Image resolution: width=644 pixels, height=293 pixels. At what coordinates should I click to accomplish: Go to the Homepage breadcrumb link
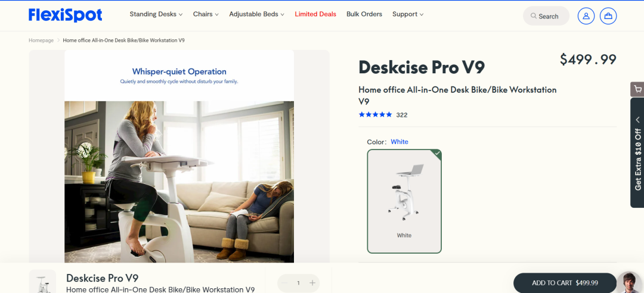pyautogui.click(x=41, y=40)
